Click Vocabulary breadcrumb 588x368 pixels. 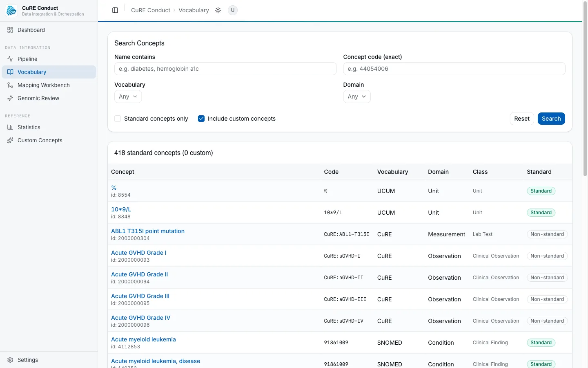tap(194, 10)
